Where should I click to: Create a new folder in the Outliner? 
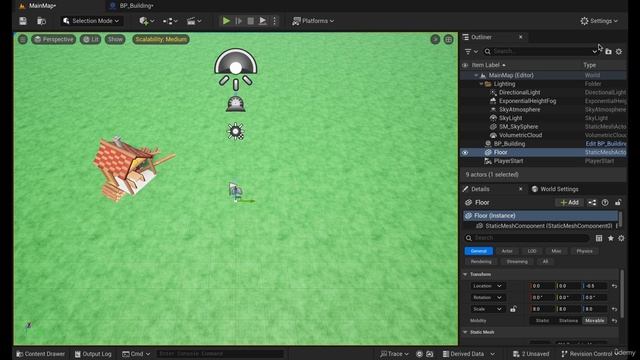click(x=609, y=51)
